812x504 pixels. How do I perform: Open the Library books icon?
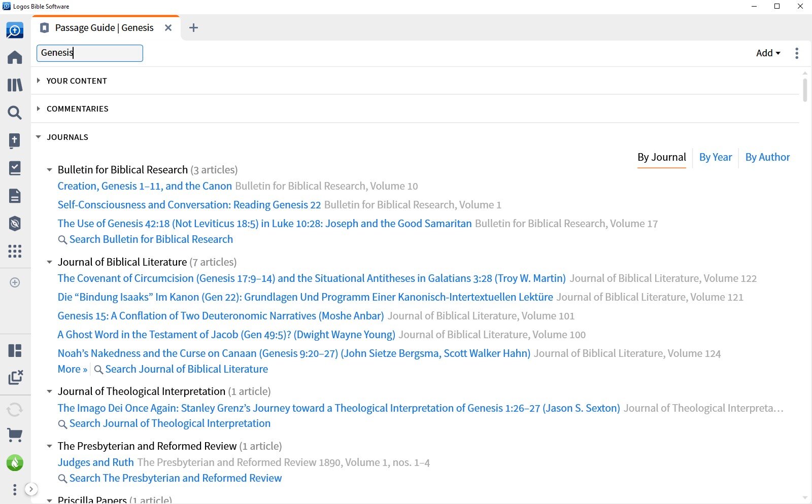pos(15,85)
